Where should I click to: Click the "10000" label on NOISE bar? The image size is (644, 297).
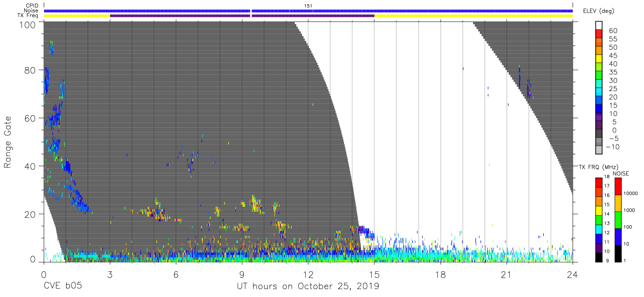click(630, 193)
